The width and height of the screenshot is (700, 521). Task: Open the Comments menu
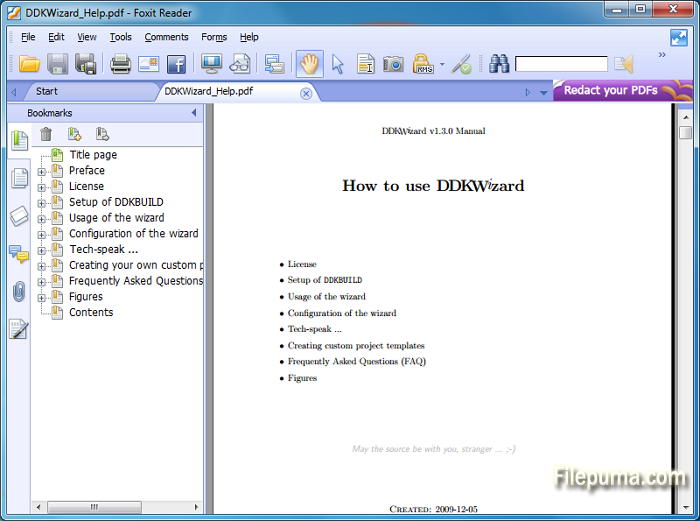(166, 37)
